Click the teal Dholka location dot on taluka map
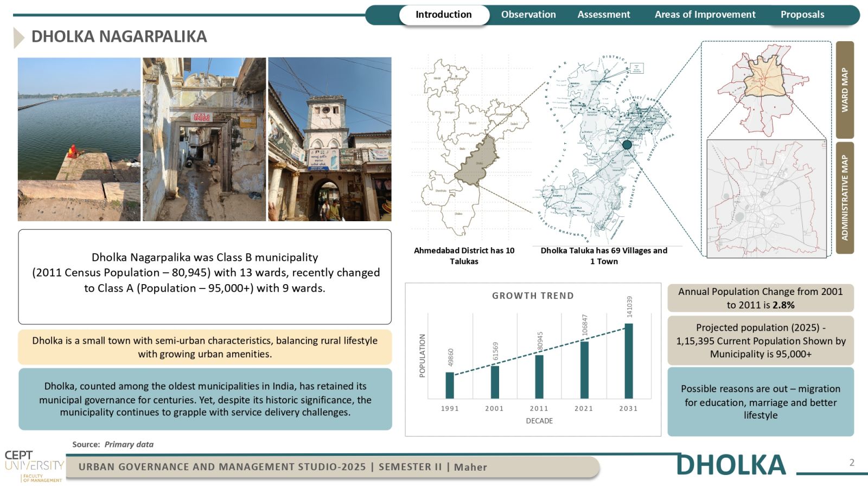The width and height of the screenshot is (868, 488). pyautogui.click(x=627, y=145)
